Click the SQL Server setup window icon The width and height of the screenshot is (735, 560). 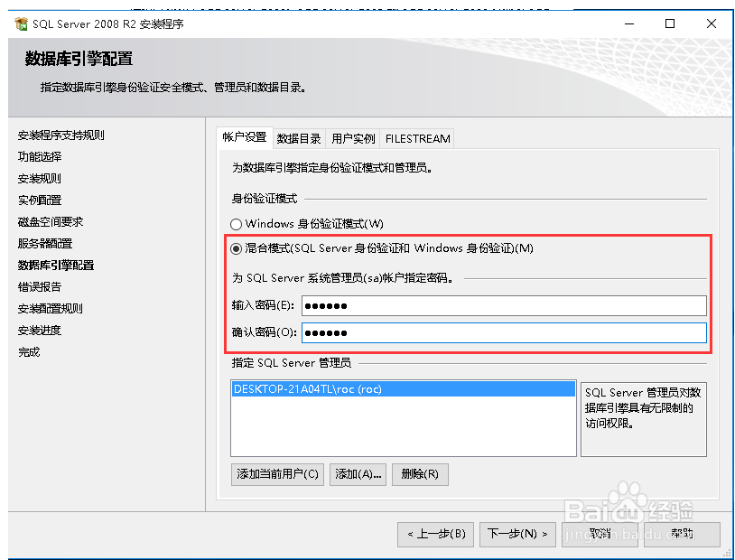point(20,23)
